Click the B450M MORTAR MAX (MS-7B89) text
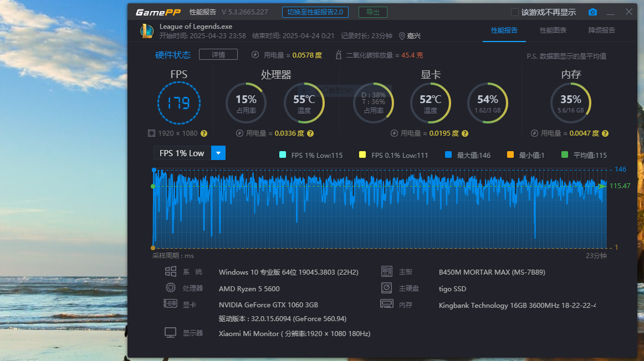The height and width of the screenshot is (361, 644). pyautogui.click(x=492, y=272)
